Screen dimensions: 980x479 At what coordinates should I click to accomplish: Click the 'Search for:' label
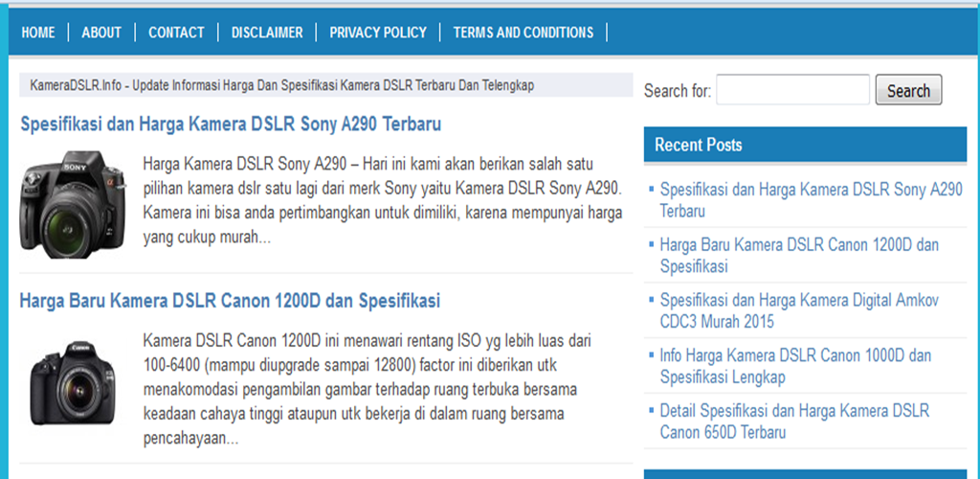(x=678, y=91)
